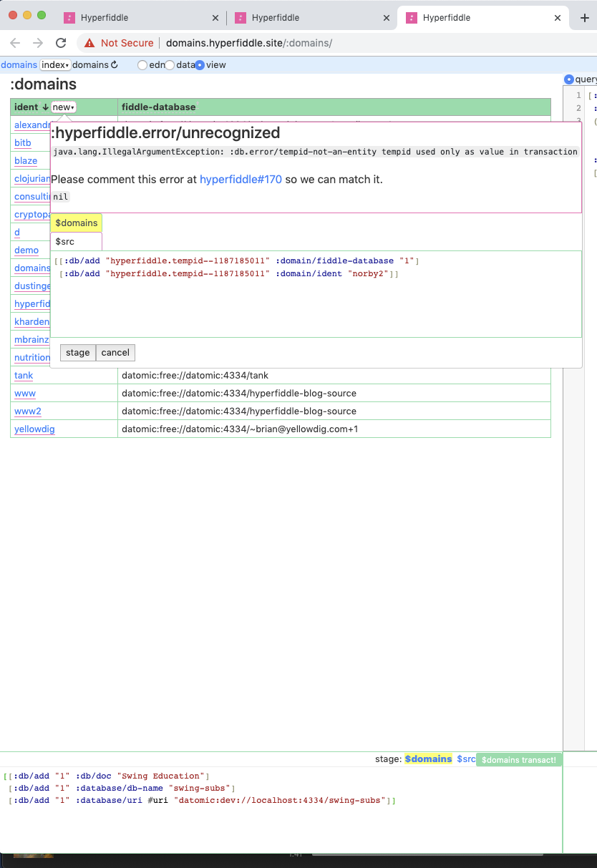Select the $domains tab in the popover
597x868 pixels.
[76, 223]
